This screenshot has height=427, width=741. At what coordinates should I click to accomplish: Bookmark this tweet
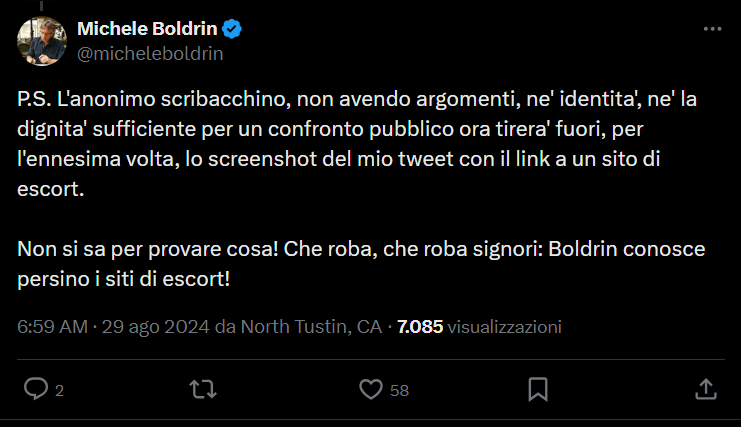537,389
